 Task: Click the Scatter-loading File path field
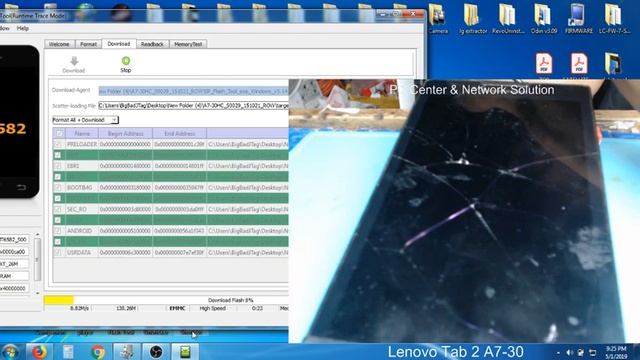click(x=193, y=106)
